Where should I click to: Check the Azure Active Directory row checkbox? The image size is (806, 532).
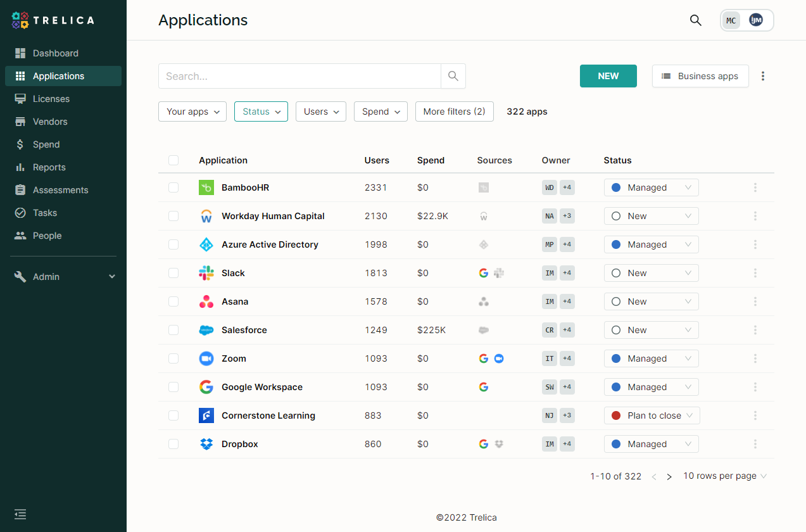point(173,244)
